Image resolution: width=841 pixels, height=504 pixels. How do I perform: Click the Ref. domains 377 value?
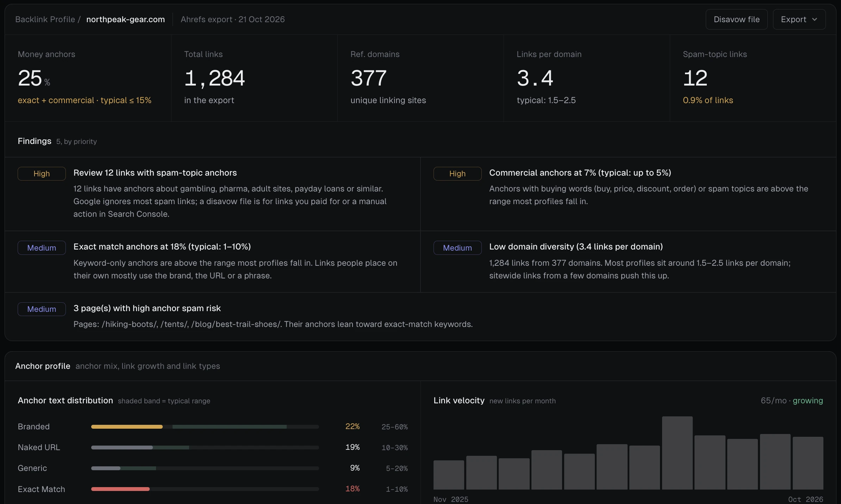368,78
